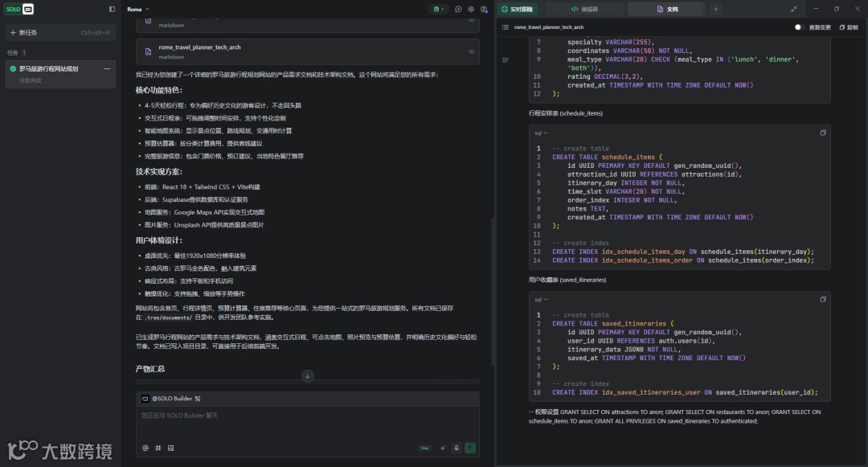Click the 核心功能特色 heading
This screenshot has width=868, height=467.
pyautogui.click(x=159, y=90)
